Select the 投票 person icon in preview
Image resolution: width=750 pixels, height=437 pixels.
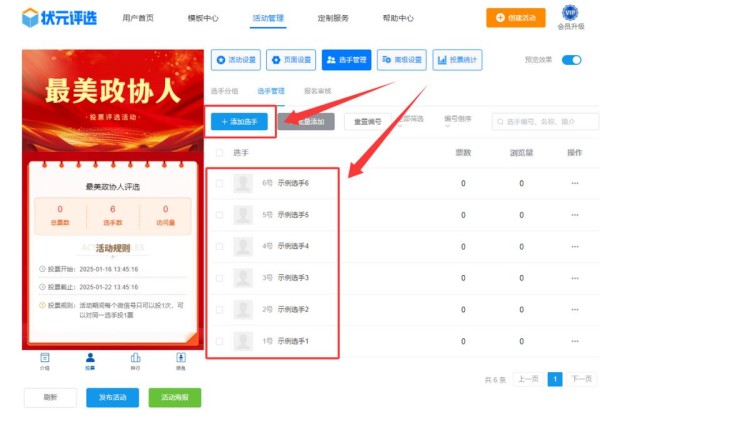click(x=90, y=358)
